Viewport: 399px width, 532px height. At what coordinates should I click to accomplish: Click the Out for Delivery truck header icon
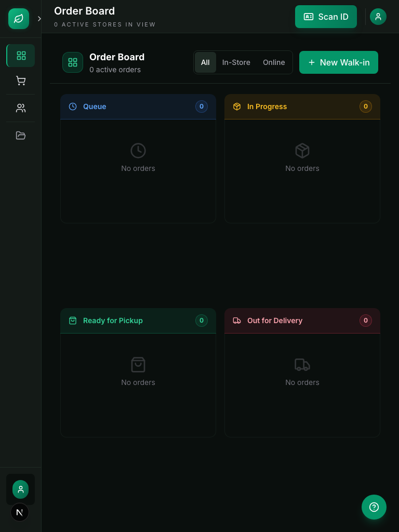(x=237, y=321)
